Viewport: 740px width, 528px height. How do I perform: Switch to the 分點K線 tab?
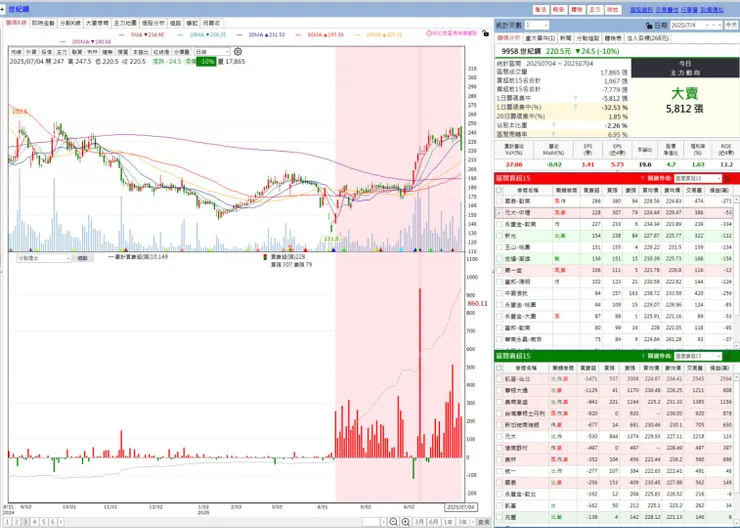pyautogui.click(x=70, y=23)
